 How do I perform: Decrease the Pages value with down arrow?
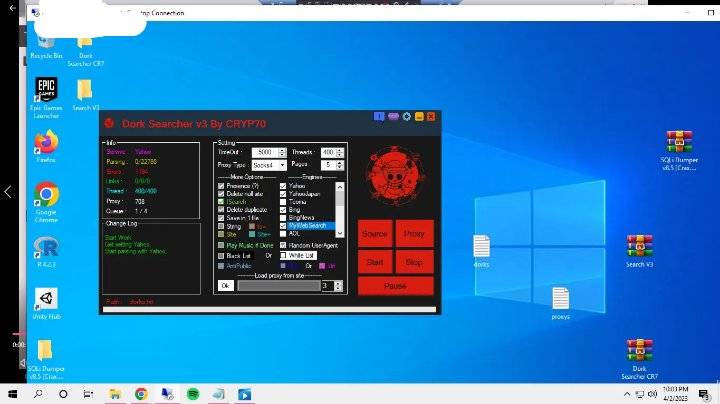pos(339,167)
